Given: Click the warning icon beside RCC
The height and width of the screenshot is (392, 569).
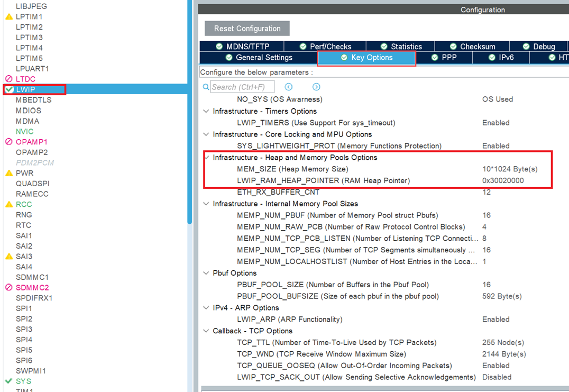Looking at the screenshot, I should pyautogui.click(x=8, y=204).
